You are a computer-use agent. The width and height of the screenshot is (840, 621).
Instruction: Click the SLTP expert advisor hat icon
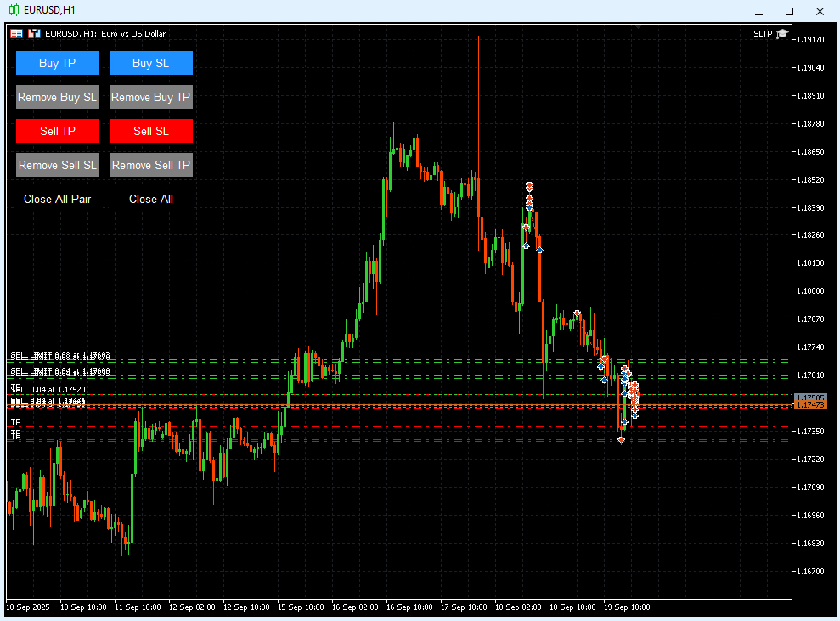781,34
